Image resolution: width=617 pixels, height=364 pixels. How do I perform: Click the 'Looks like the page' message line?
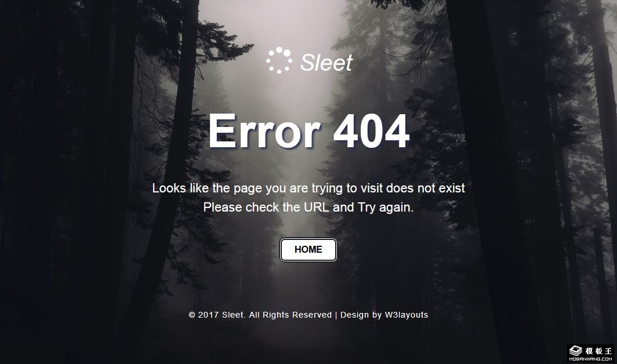(x=308, y=188)
